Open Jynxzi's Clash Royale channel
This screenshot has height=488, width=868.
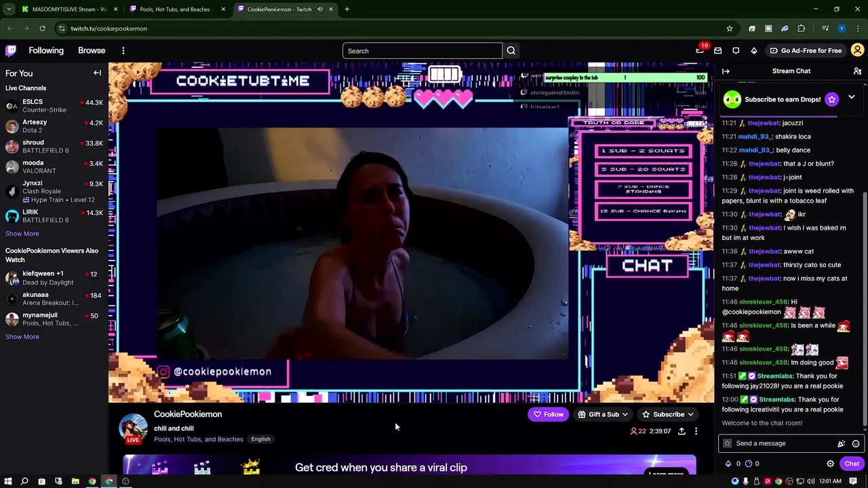tap(54, 191)
